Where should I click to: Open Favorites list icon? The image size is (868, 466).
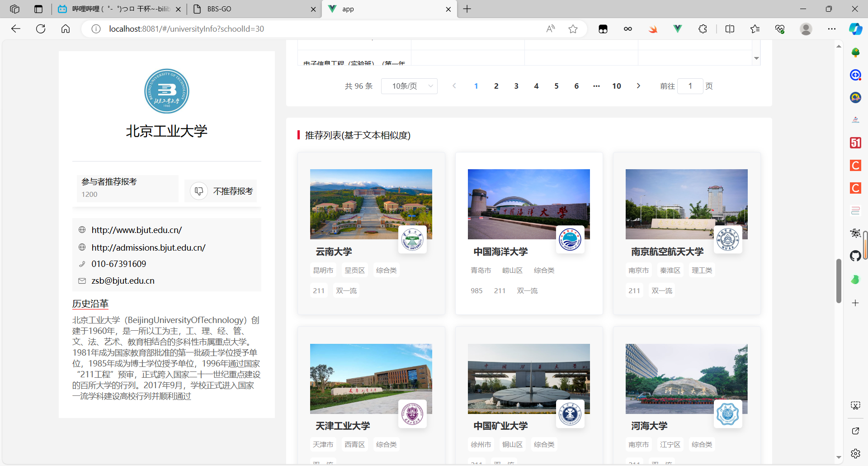click(x=755, y=29)
